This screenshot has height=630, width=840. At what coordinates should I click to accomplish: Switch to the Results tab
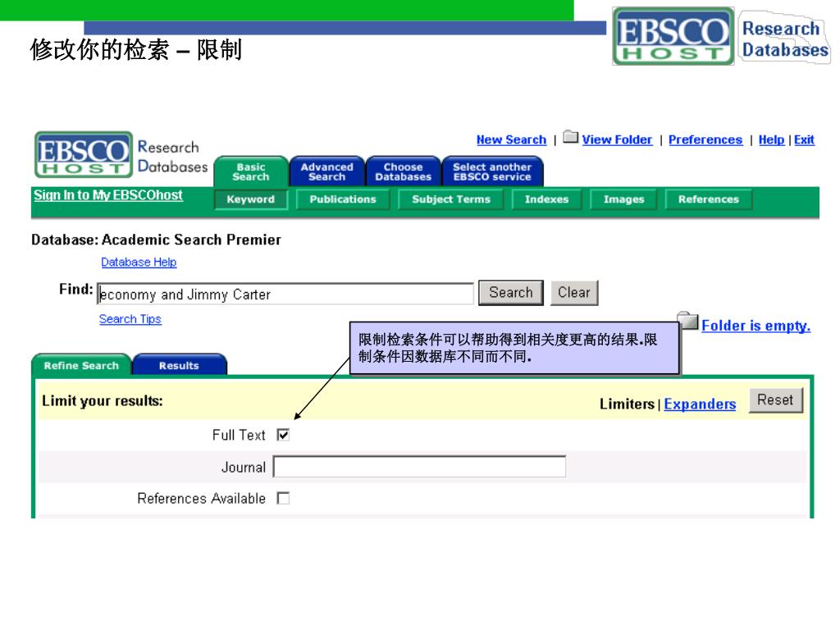pyautogui.click(x=179, y=365)
